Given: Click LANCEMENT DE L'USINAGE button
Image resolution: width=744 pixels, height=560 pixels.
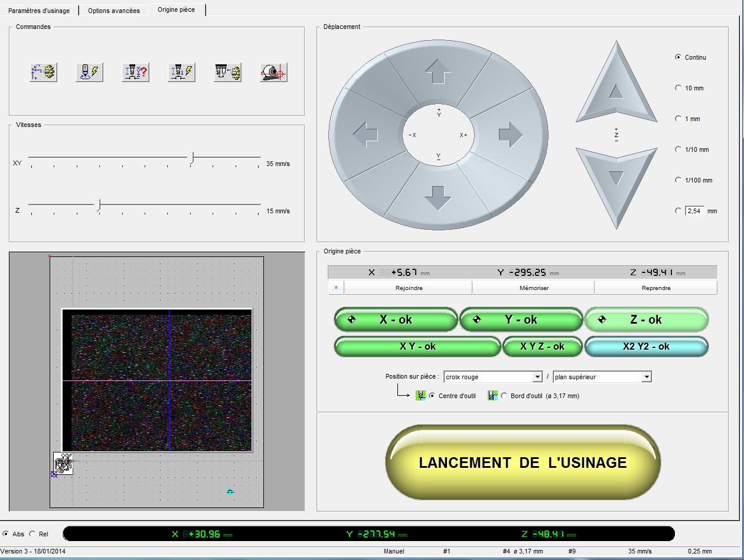Looking at the screenshot, I should click(x=523, y=463).
